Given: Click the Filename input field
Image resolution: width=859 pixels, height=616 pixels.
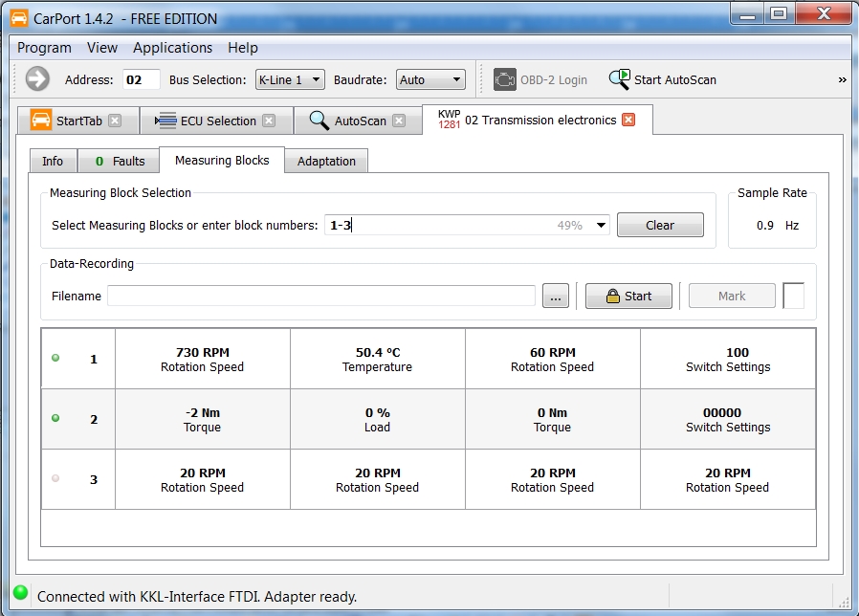Looking at the screenshot, I should (320, 297).
